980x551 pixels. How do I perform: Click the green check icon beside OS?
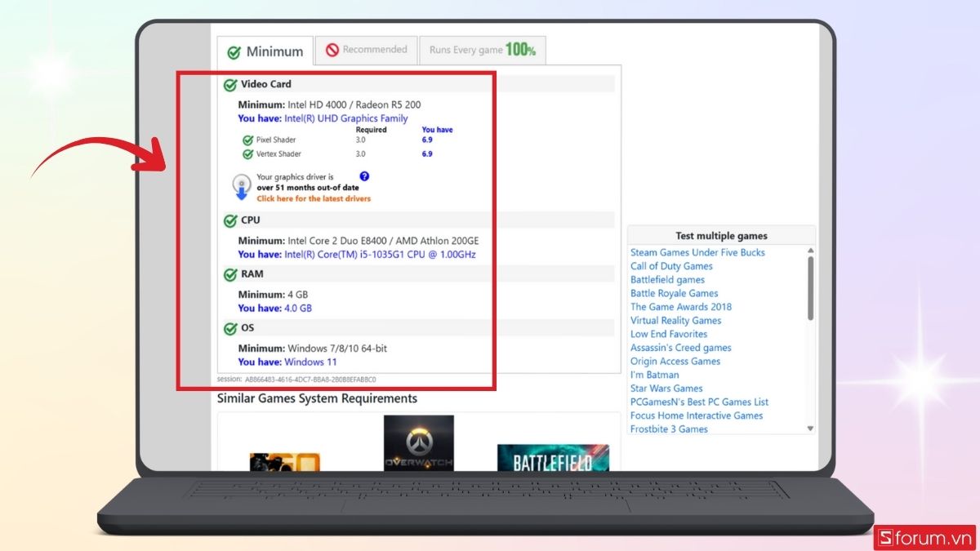tap(230, 328)
